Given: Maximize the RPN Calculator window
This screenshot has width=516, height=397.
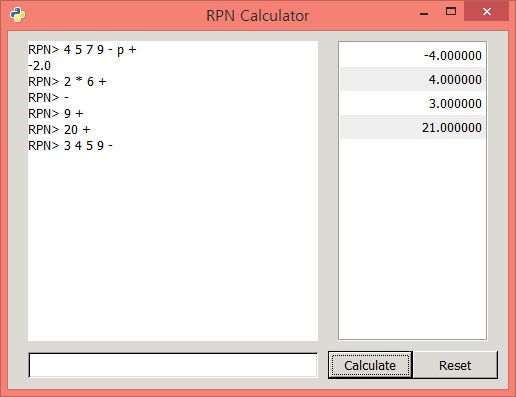Looking at the screenshot, I should point(451,12).
